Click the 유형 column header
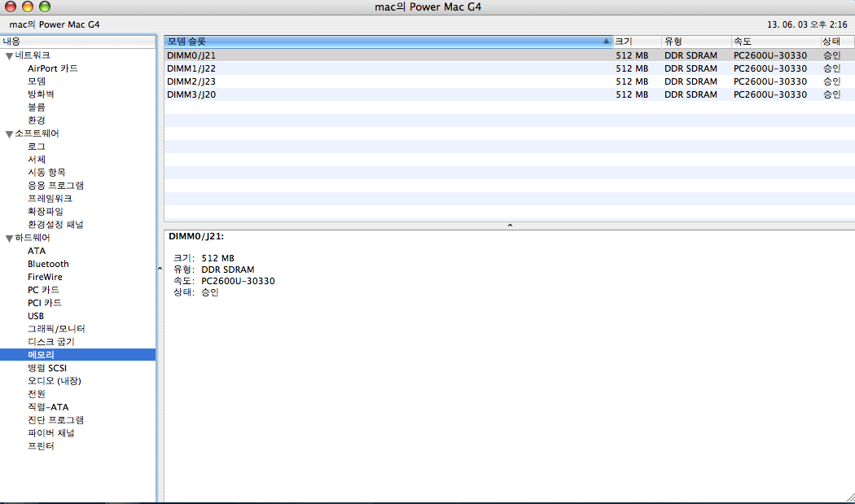The image size is (855, 504). [x=694, y=41]
